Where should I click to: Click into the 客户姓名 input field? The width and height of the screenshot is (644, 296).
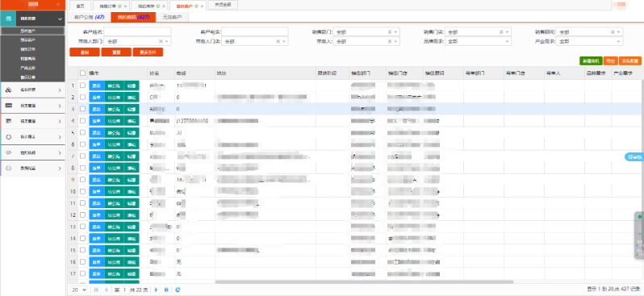pyautogui.click(x=137, y=32)
